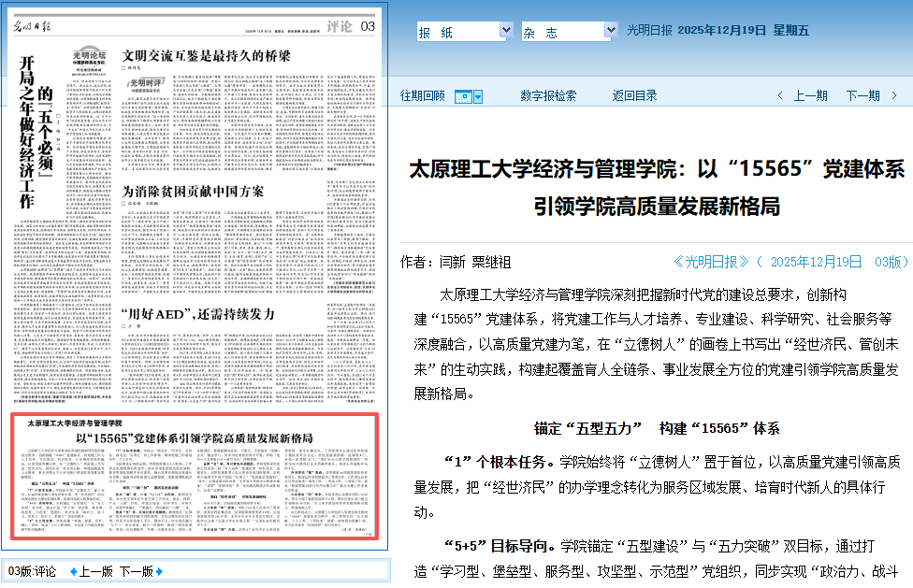Click the left arrow before 上一版
913x588 pixels.
coord(74,571)
